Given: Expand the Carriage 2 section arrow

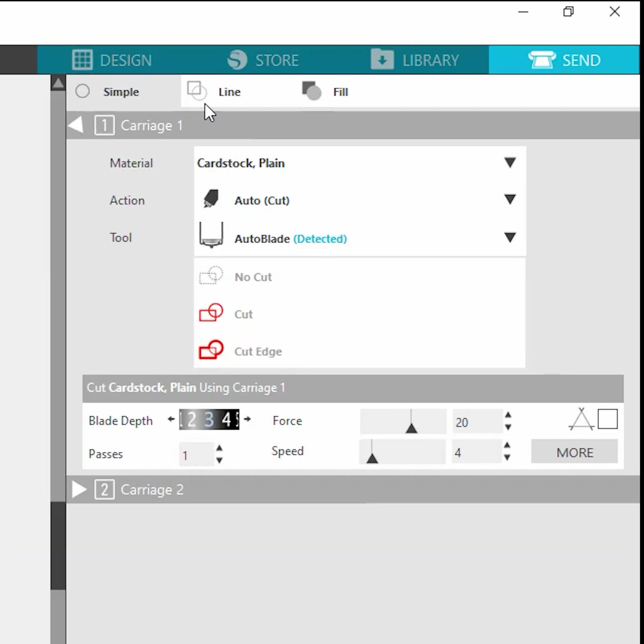Looking at the screenshot, I should pyautogui.click(x=79, y=489).
